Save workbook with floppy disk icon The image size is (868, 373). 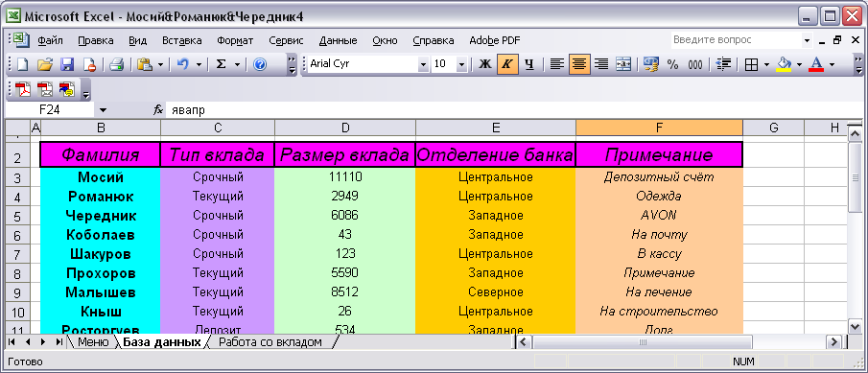click(x=67, y=65)
